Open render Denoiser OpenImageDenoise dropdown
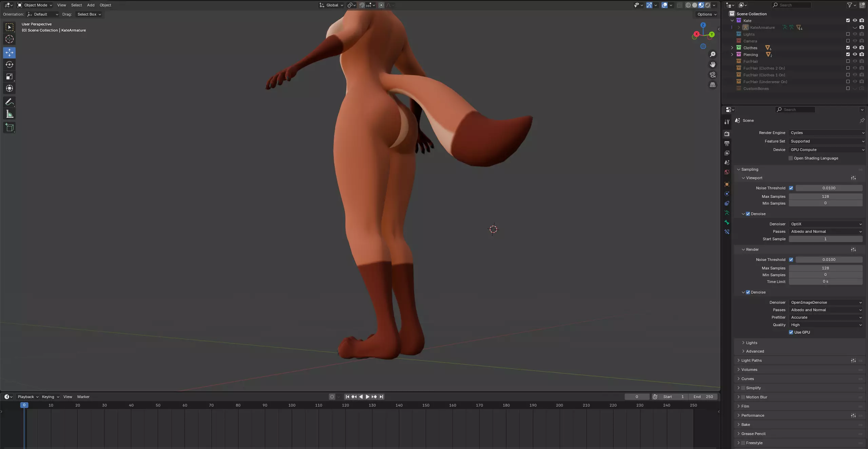The image size is (868, 449). click(826, 302)
